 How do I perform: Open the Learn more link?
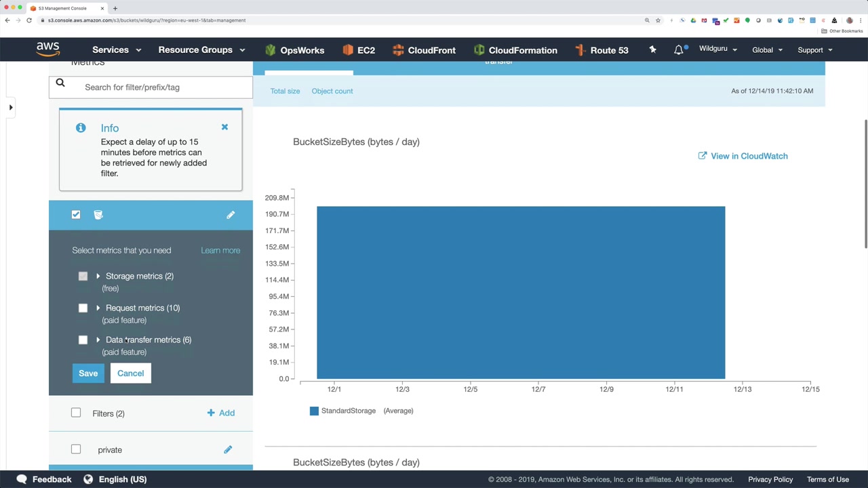click(220, 250)
